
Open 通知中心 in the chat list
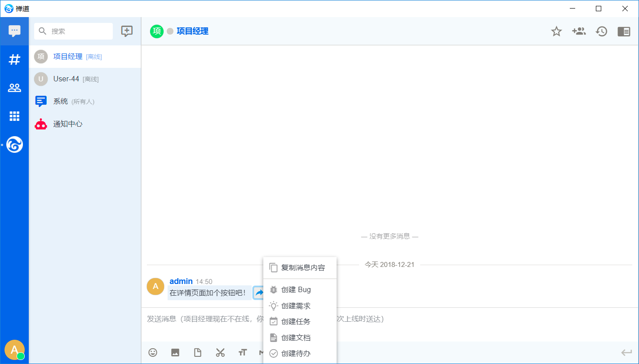(85, 124)
